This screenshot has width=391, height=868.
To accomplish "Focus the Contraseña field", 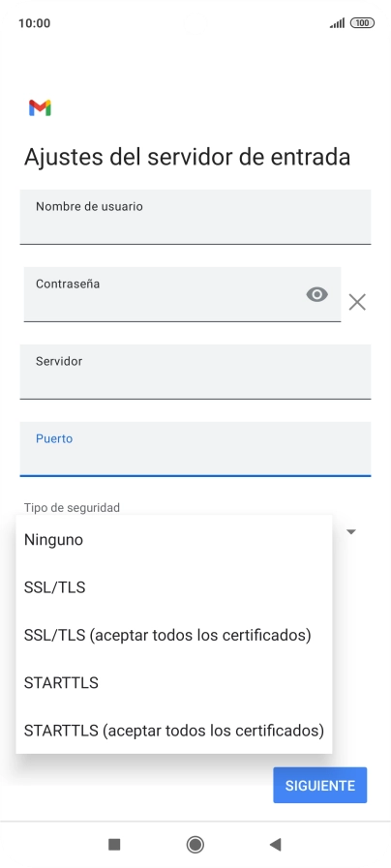I will 182,294.
